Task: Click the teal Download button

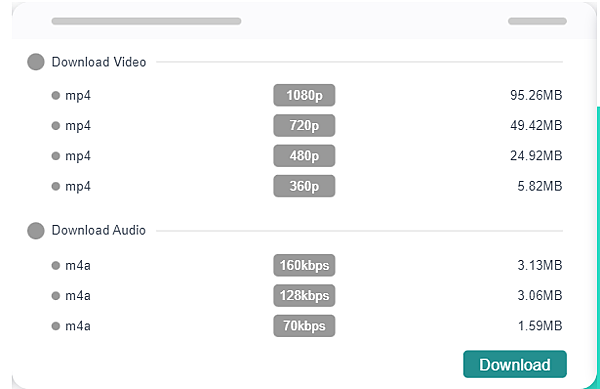Action: click(515, 364)
